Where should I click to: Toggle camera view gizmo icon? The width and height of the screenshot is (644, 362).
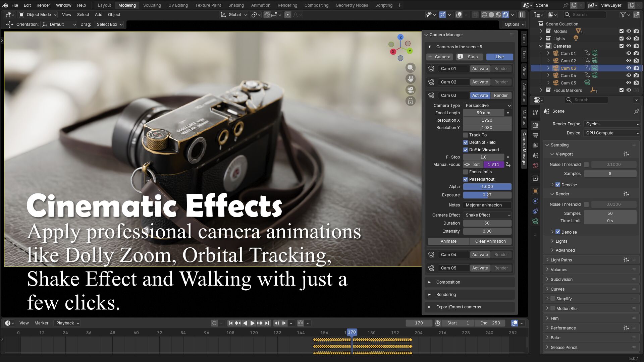[410, 90]
